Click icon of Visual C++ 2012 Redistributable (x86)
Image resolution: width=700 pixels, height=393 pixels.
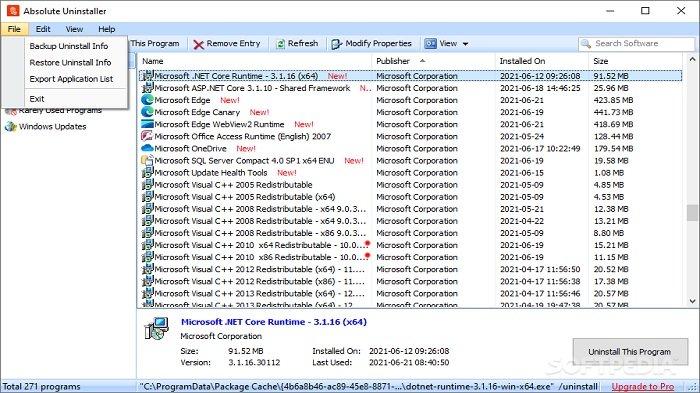point(147,281)
